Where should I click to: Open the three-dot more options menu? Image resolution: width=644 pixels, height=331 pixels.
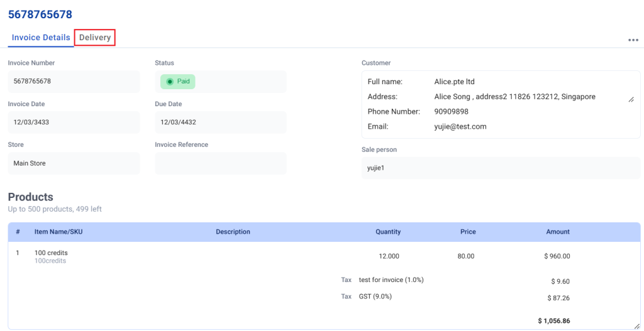(633, 40)
